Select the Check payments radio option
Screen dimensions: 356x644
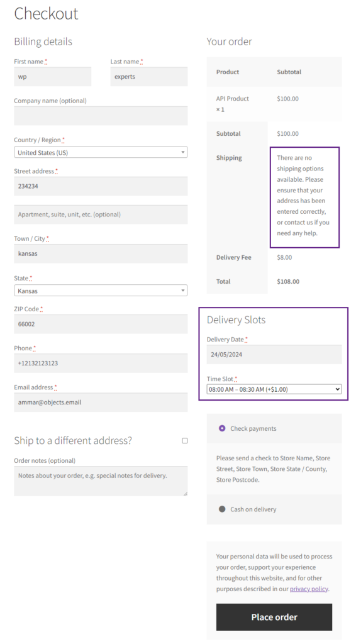click(222, 428)
